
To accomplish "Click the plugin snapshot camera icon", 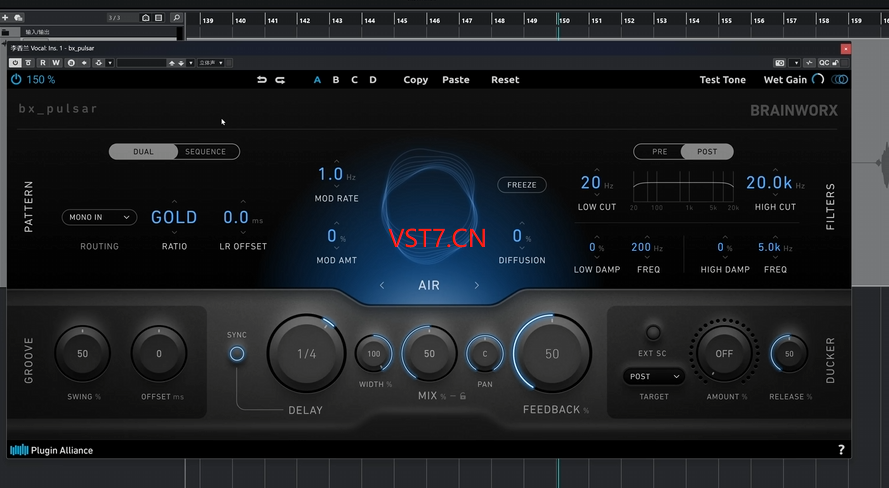I will tap(780, 63).
